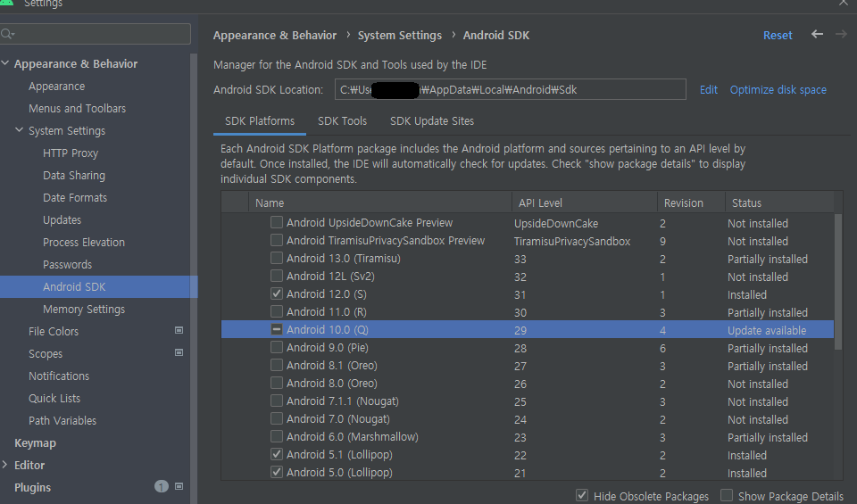Collapse the Appearance & Behavior section
Image resolution: width=857 pixels, height=504 pixels.
pyautogui.click(x=5, y=63)
